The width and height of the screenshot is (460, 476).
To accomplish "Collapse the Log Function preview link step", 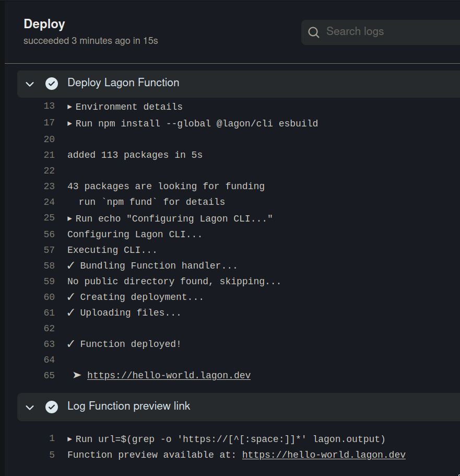I will click(x=30, y=407).
